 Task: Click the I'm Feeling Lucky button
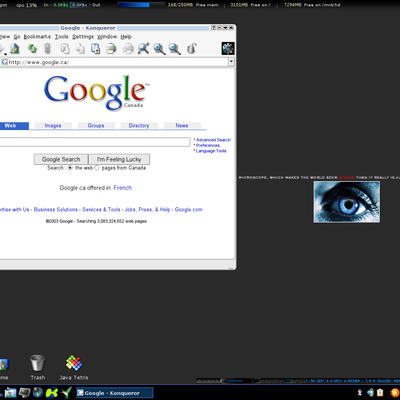(x=119, y=159)
